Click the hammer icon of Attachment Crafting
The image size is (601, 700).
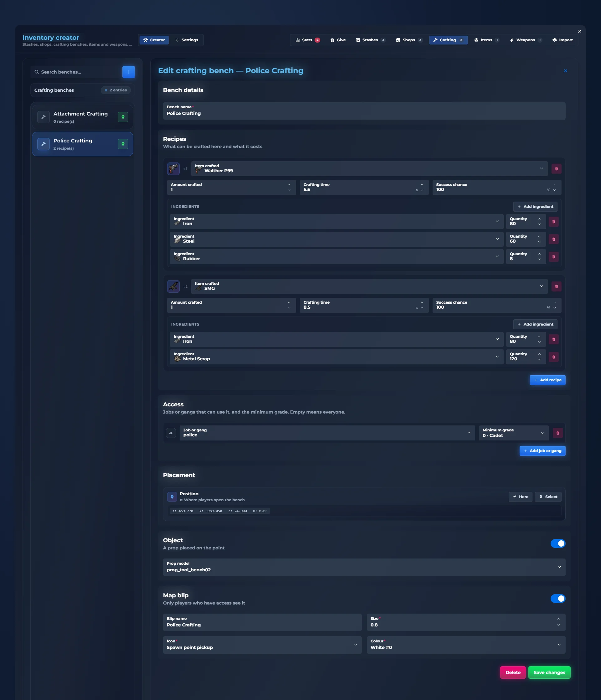43,117
